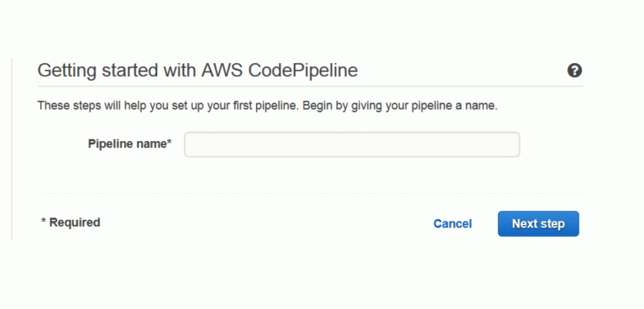Show help for getting started page
Screen dimensions: 644x309
tap(574, 71)
